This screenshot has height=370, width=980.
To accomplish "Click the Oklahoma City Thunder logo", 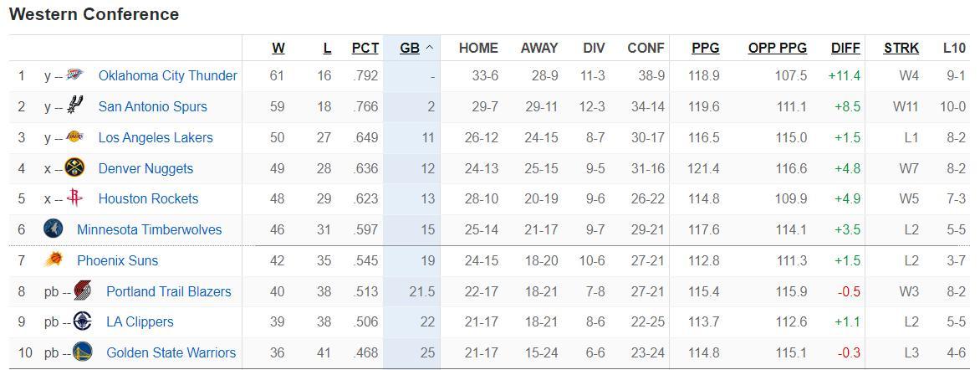I will click(74, 76).
